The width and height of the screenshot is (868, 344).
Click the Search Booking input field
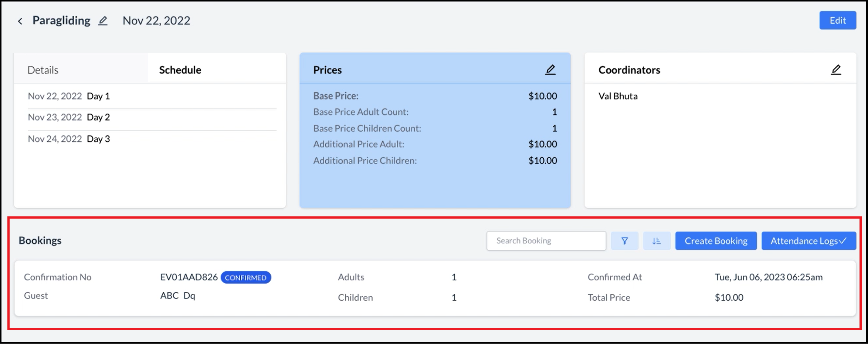[x=546, y=240]
